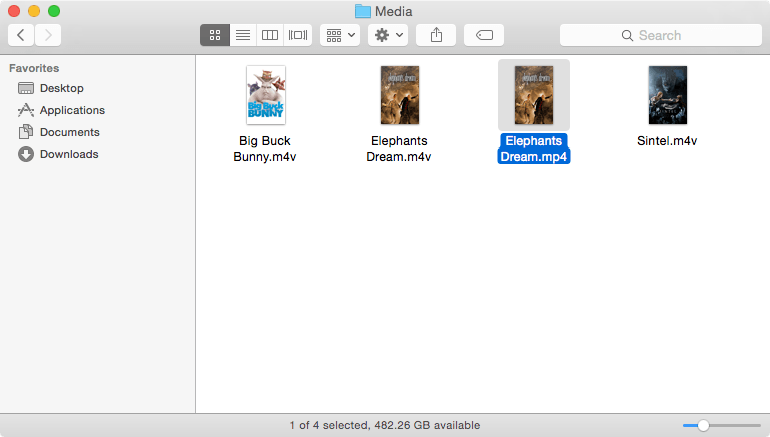This screenshot has width=770, height=437.
Task: Switch to icon view
Action: [215, 35]
